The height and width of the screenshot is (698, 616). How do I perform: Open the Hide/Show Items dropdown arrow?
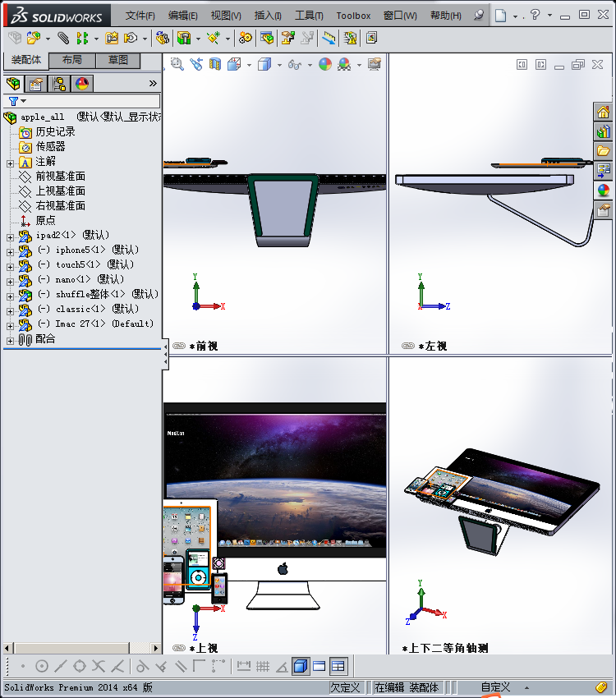310,65
